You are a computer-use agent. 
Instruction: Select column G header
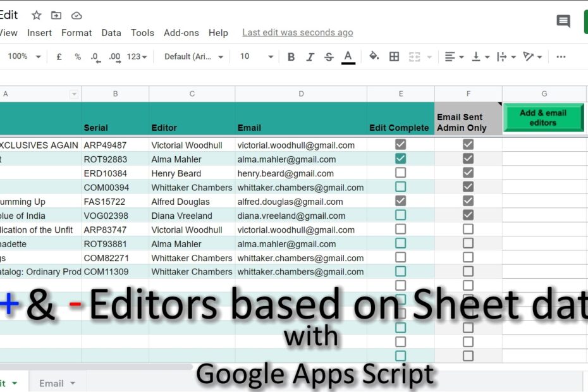point(544,94)
